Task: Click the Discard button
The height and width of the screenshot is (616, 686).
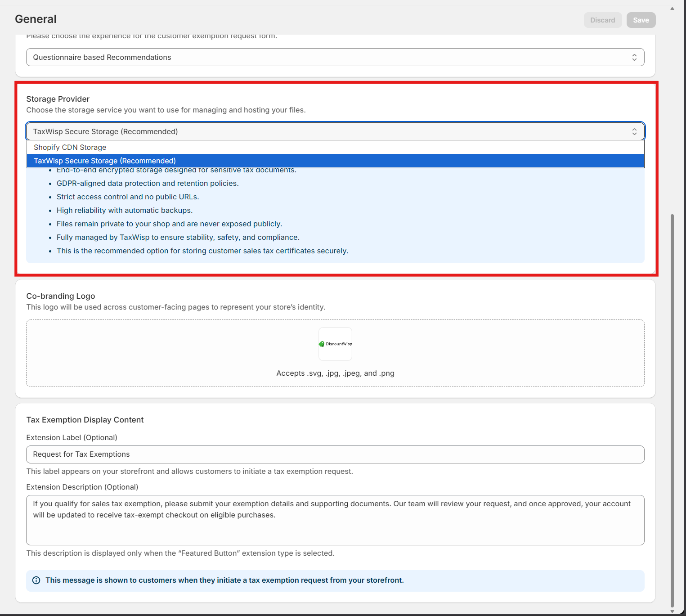Action: [602, 20]
